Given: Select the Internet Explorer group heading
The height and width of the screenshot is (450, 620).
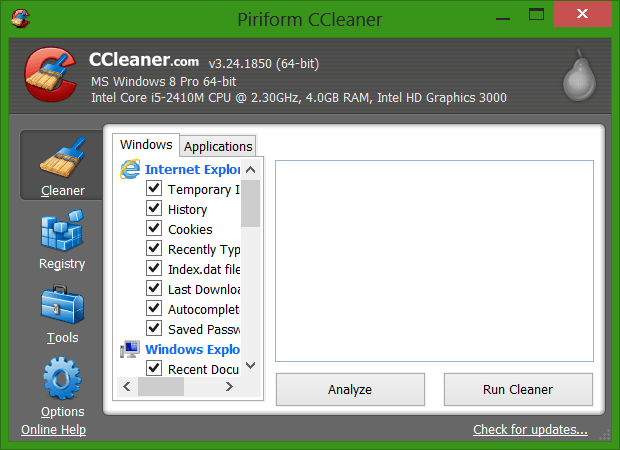Looking at the screenshot, I should 192,169.
